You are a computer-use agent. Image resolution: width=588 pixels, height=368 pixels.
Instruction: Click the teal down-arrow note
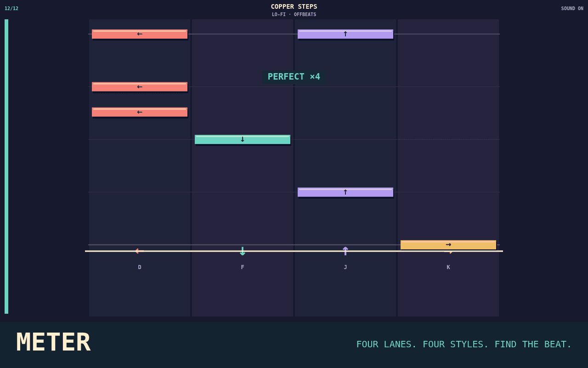click(x=243, y=139)
